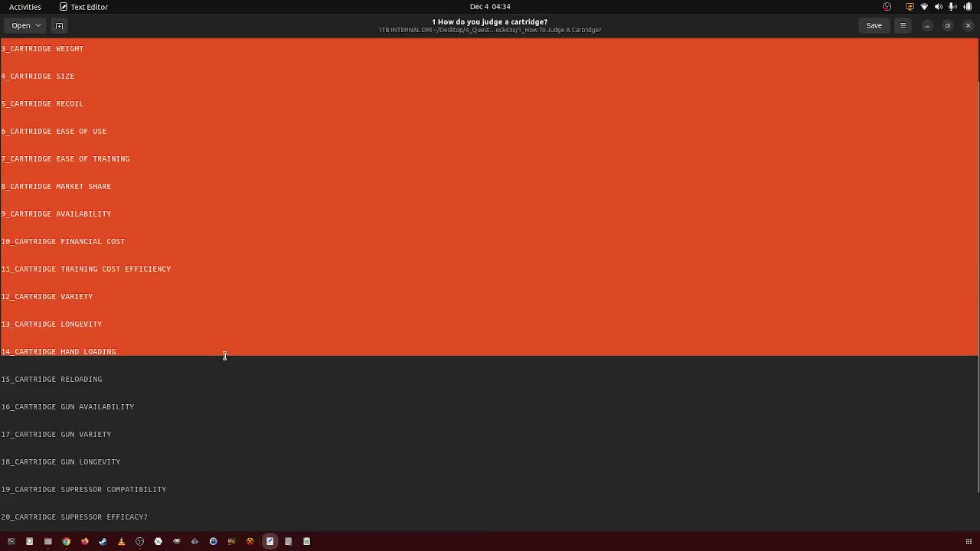The width and height of the screenshot is (980, 551).
Task: Open the Text Editor app menu
Action: pos(84,6)
